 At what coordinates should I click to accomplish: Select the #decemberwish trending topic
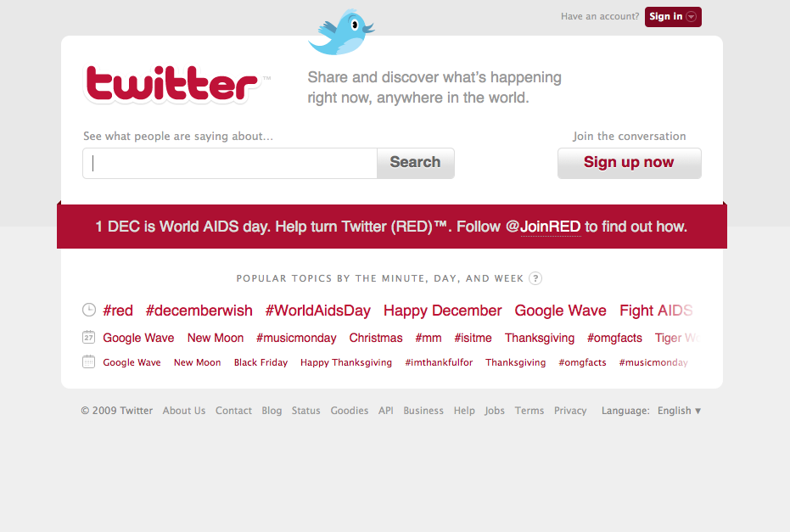pyautogui.click(x=199, y=311)
